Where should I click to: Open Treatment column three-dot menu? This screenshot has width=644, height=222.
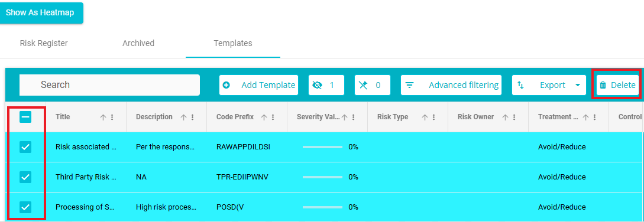[x=595, y=117]
